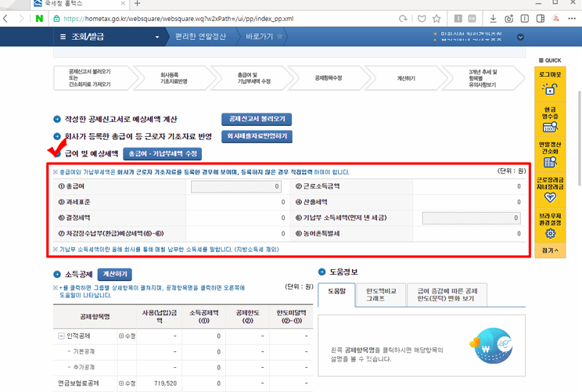Open the 조회/발급 dropdown menu
Image resolution: width=582 pixels, height=392 pixels.
[110, 37]
